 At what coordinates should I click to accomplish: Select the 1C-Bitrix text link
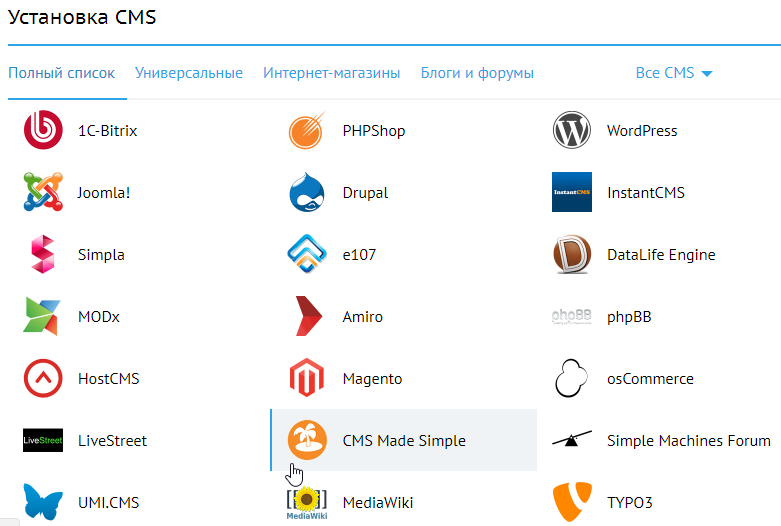[x=108, y=131]
